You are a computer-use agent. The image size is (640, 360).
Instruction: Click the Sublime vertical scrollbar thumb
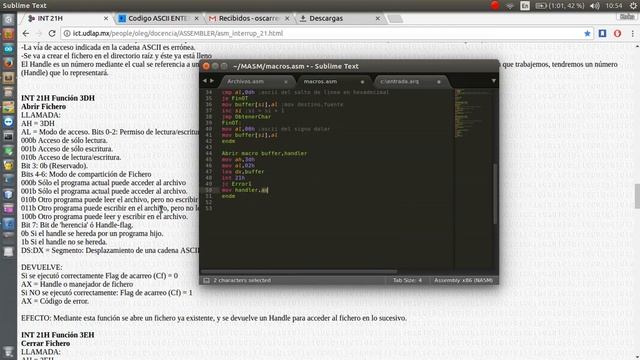[495, 194]
